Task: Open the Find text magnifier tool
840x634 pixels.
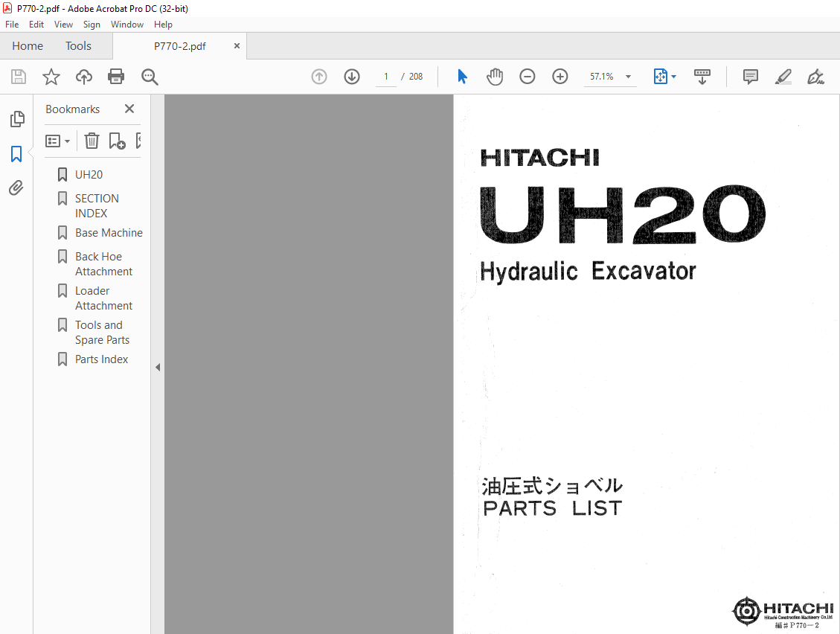Action: (x=150, y=77)
